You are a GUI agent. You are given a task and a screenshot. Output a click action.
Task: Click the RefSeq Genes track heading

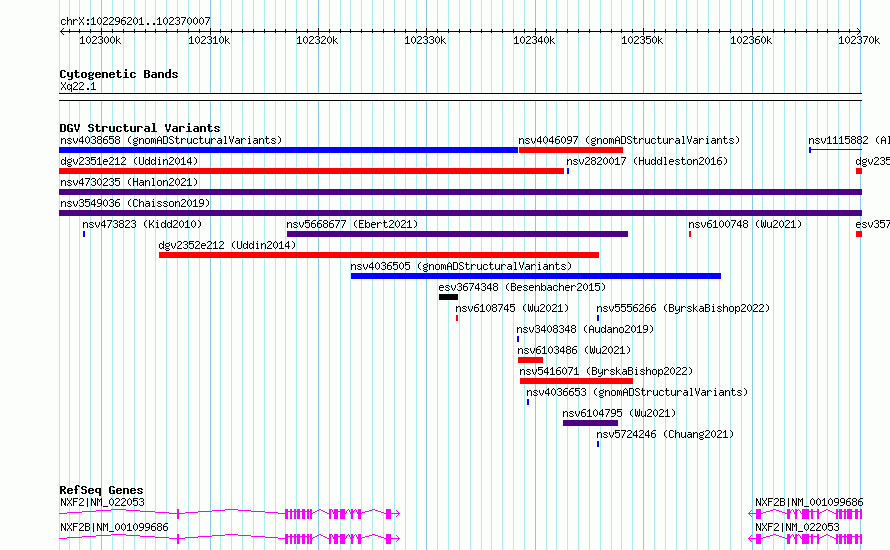coord(101,490)
